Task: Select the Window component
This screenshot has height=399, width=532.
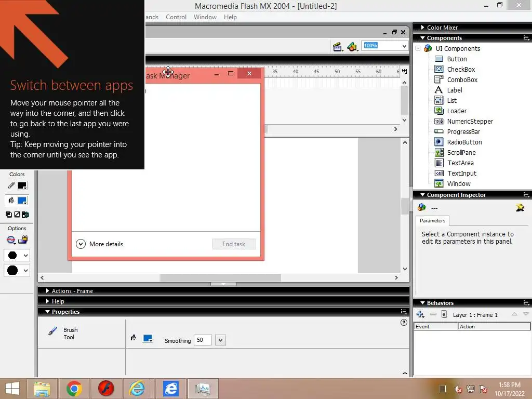Action: coord(459,183)
